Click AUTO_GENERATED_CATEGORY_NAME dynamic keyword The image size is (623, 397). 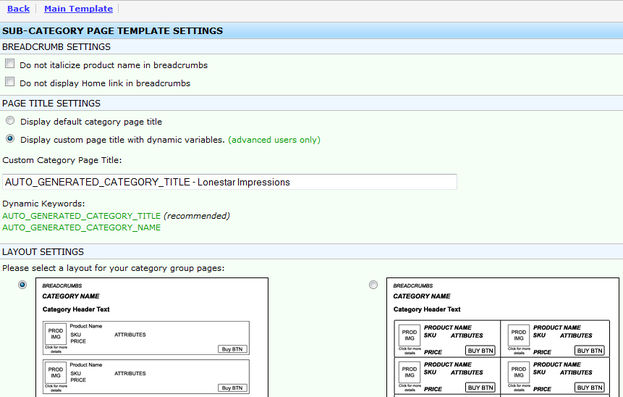pyautogui.click(x=81, y=227)
